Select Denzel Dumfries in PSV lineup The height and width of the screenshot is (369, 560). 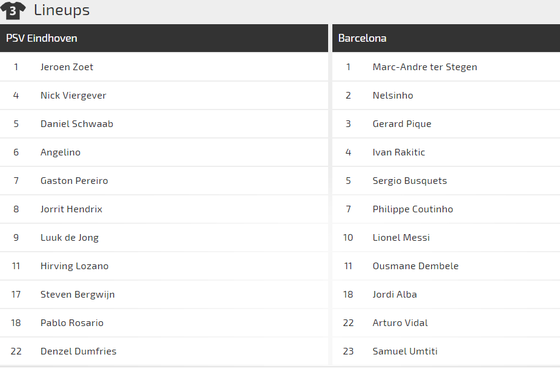(x=78, y=351)
